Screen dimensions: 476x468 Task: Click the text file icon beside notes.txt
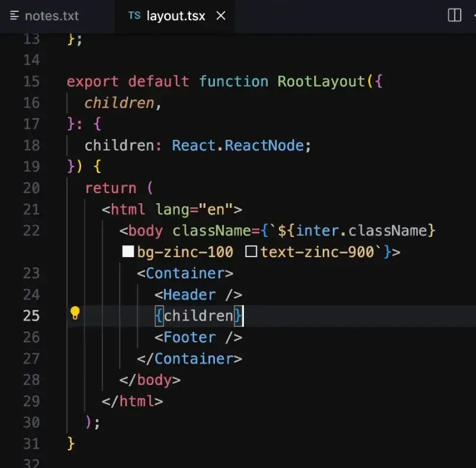[15, 16]
